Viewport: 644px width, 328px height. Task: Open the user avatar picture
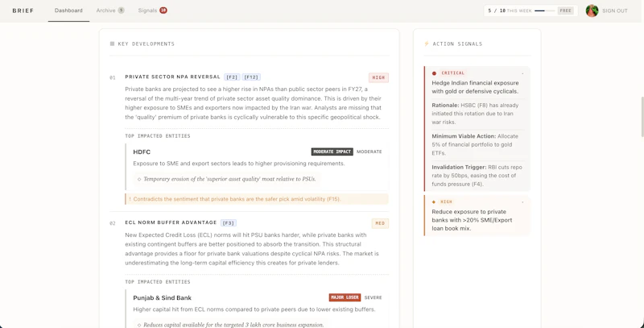point(592,10)
